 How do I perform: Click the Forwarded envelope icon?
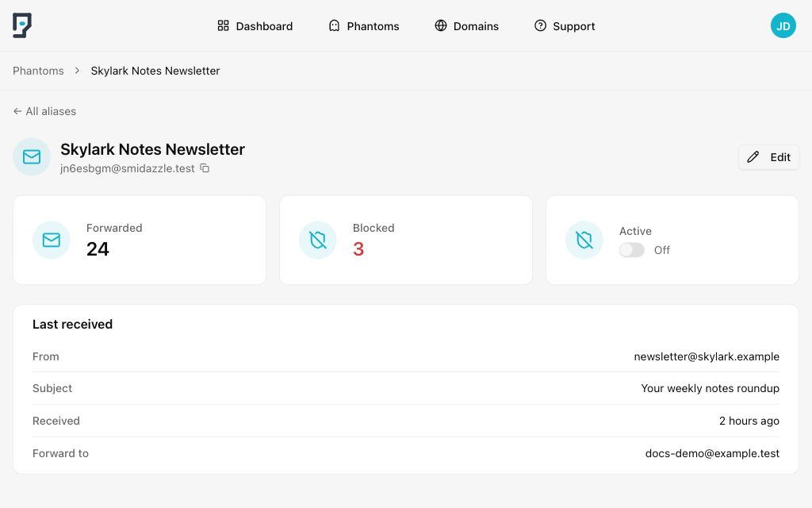(52, 240)
